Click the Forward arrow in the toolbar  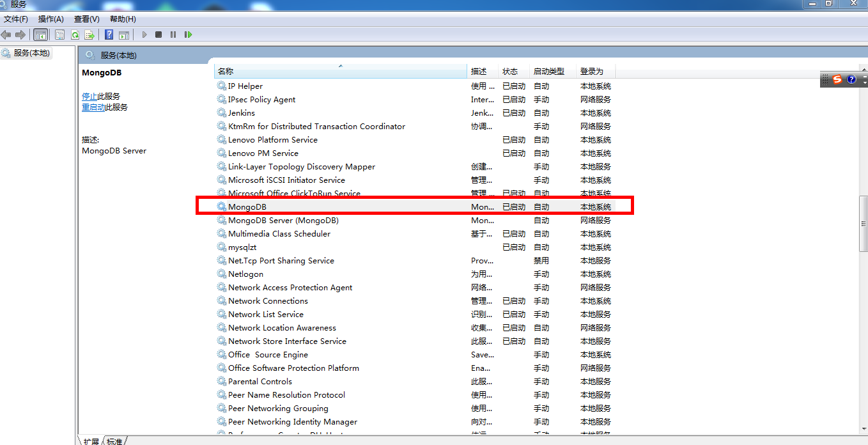point(20,35)
